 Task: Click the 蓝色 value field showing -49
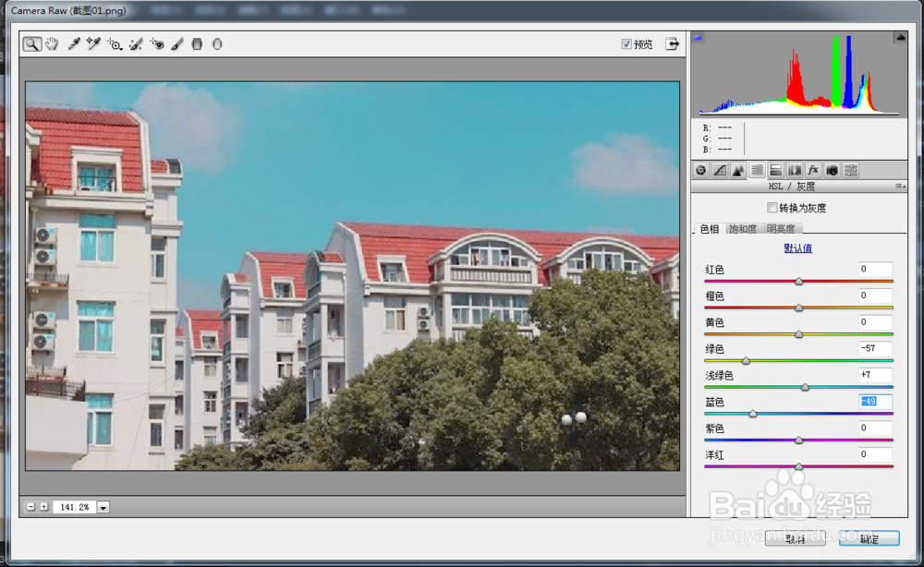coord(875,402)
